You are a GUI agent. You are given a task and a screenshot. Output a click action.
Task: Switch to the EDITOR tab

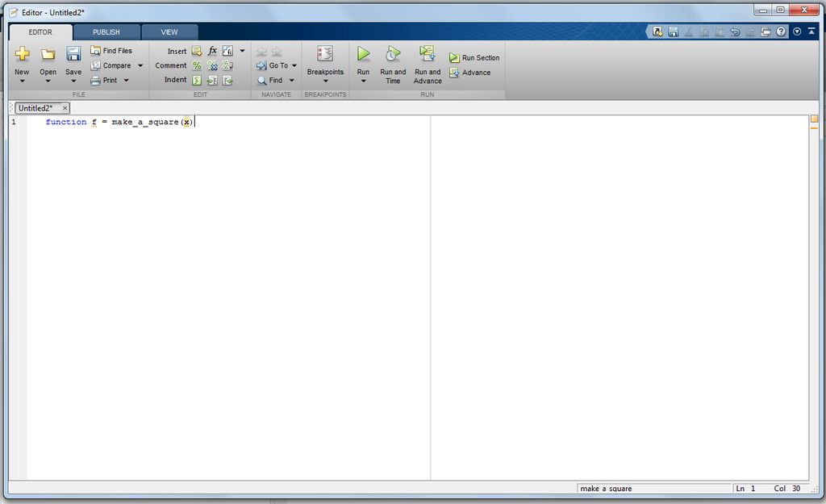point(40,32)
